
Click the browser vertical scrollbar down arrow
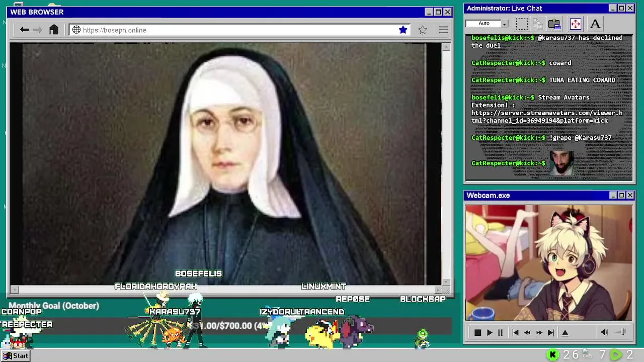coord(446,282)
